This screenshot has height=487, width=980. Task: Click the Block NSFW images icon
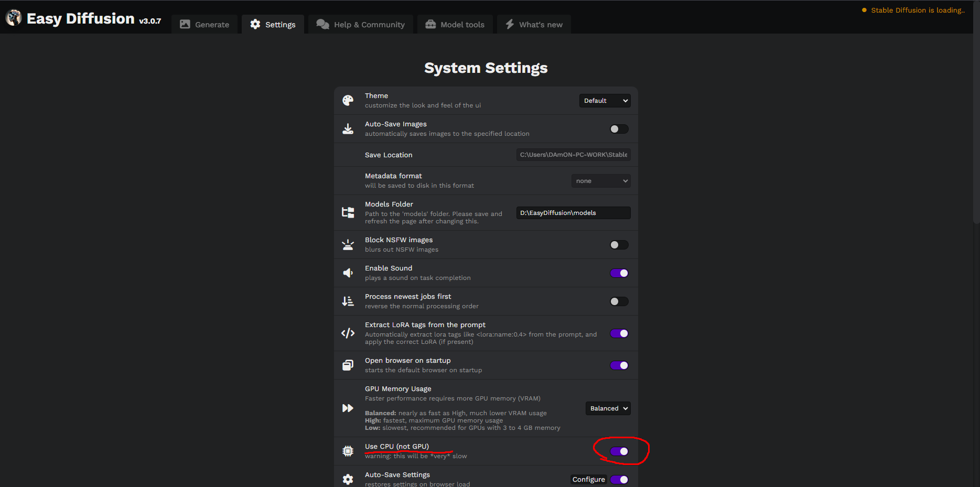(348, 244)
